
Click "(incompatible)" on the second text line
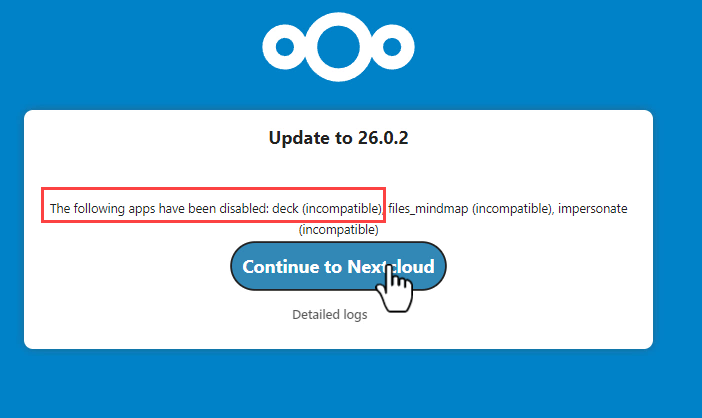click(338, 229)
